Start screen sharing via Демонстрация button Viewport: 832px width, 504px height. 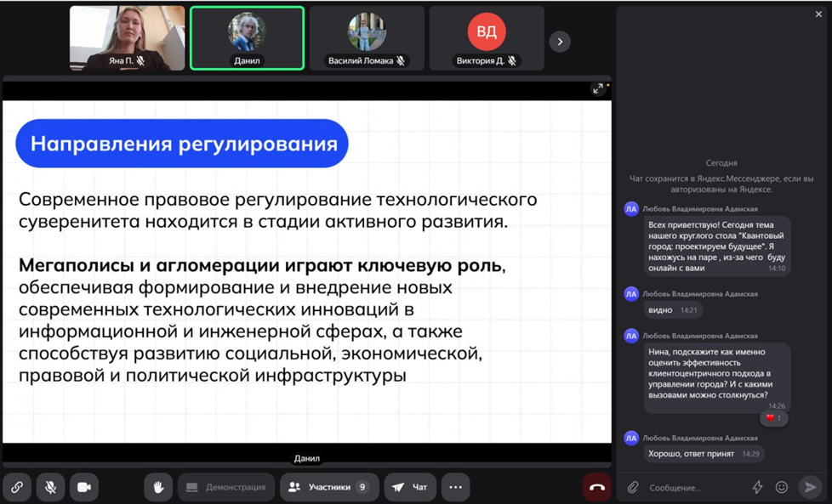pyautogui.click(x=226, y=487)
